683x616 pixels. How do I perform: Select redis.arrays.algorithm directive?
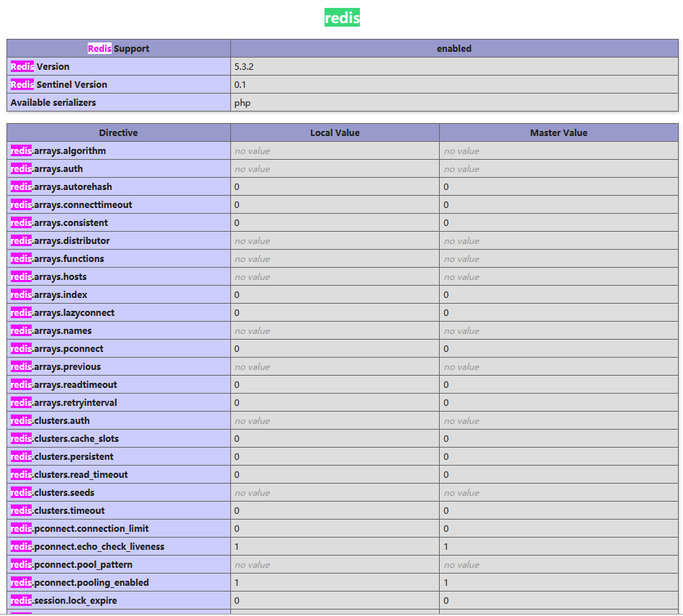coord(58,150)
